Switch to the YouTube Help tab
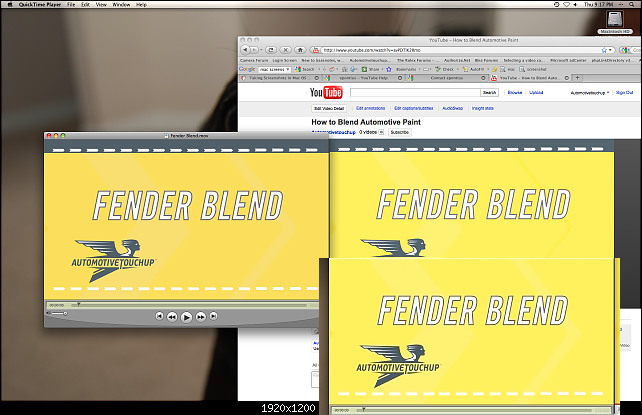The image size is (642, 415). coord(364,78)
